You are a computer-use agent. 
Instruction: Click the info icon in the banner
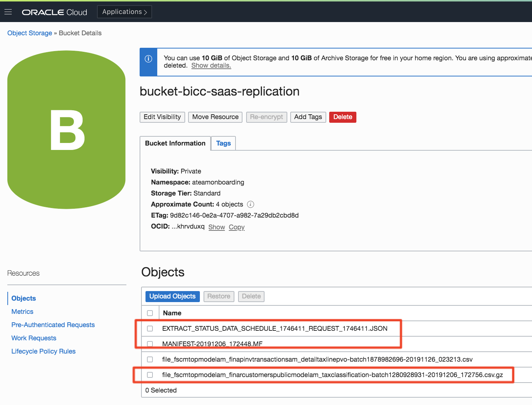click(148, 59)
